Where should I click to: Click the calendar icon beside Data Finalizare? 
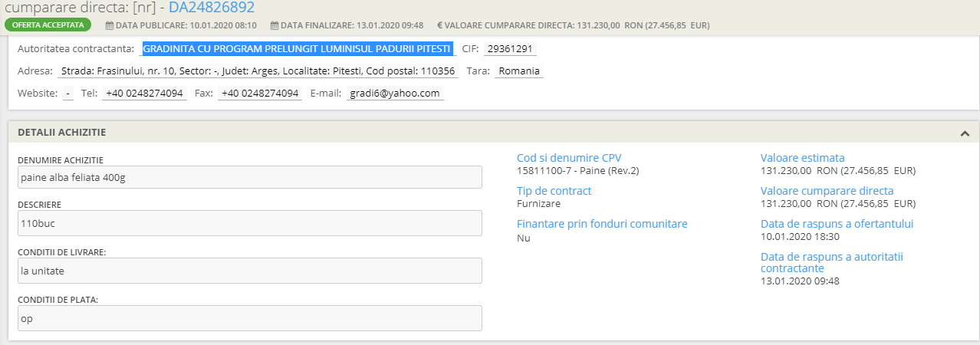point(275,25)
